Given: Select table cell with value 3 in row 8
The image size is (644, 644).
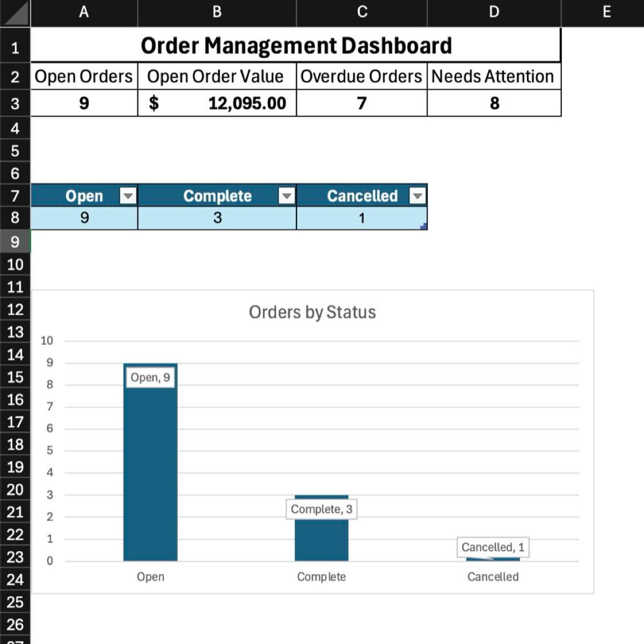Looking at the screenshot, I should 217,218.
